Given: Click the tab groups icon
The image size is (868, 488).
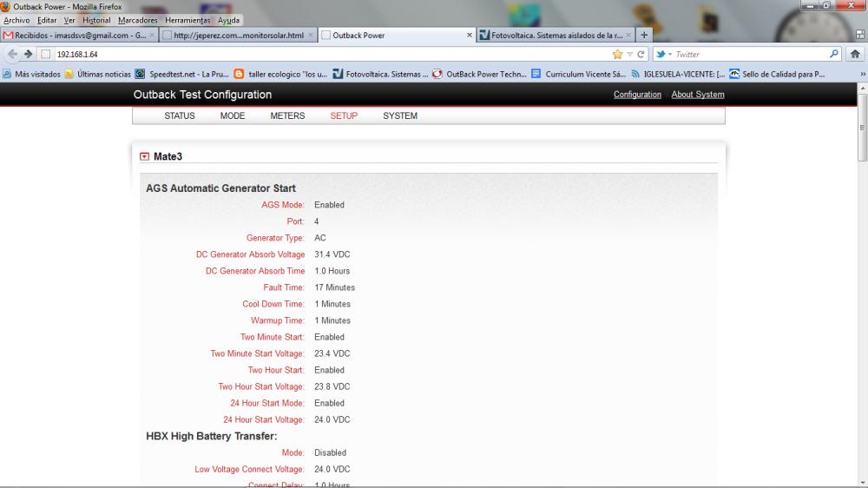Looking at the screenshot, I should click(x=859, y=35).
